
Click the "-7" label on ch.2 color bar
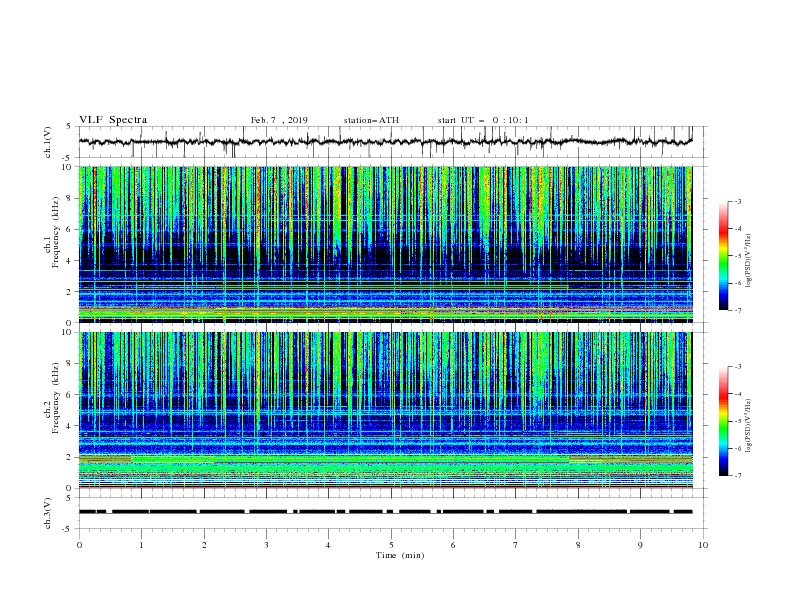737,475
